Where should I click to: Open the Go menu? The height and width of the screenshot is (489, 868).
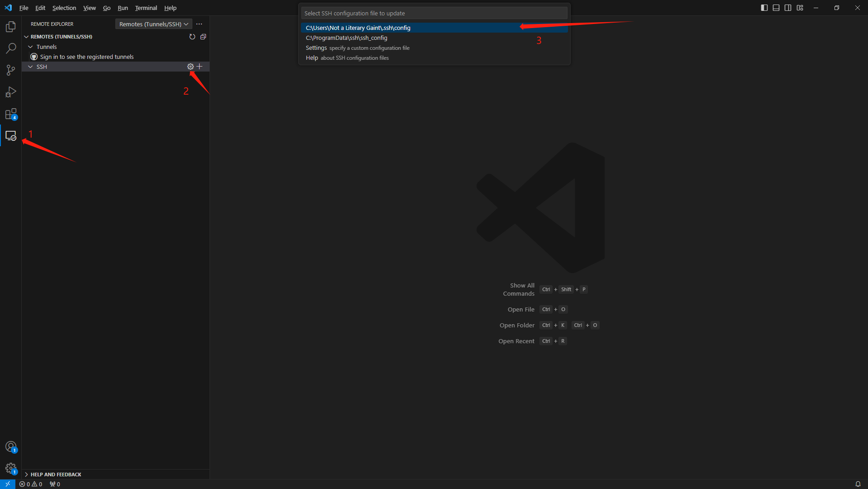(107, 8)
